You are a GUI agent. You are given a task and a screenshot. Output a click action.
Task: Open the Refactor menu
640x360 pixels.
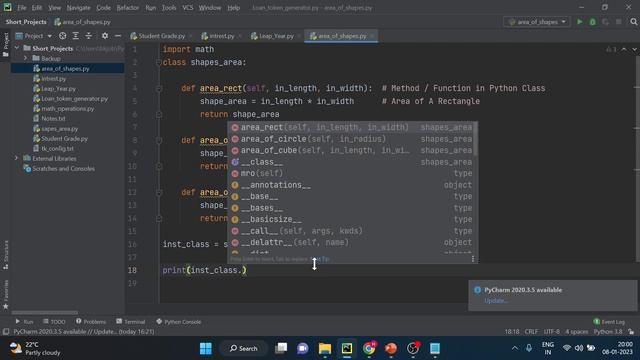(x=127, y=8)
